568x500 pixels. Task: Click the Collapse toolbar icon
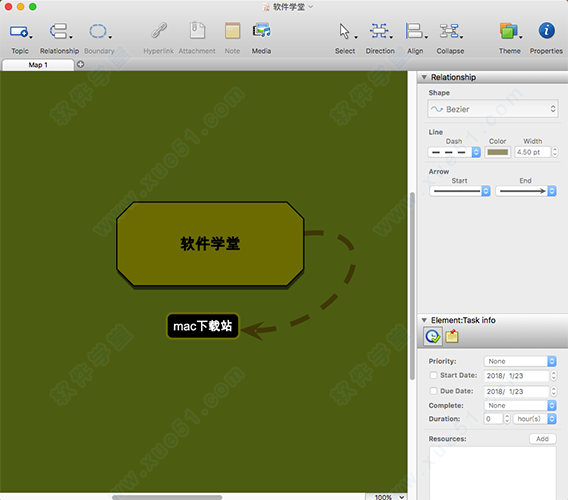click(449, 31)
